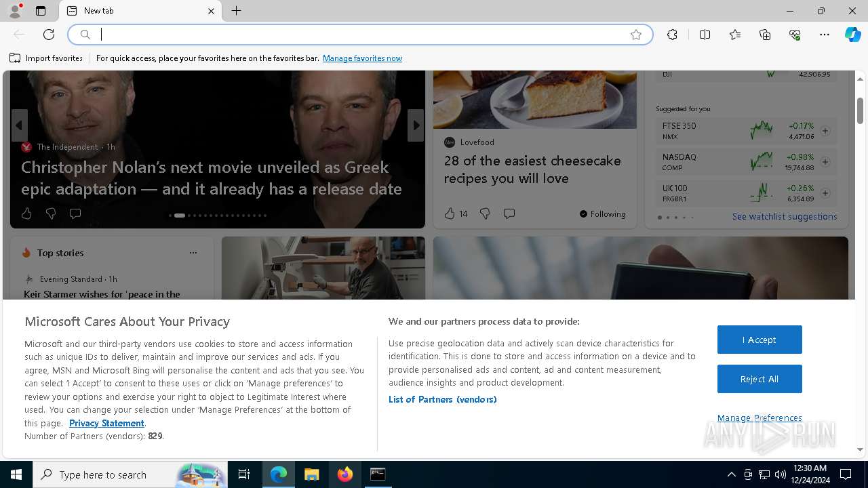868x488 pixels.
Task: Open the notifications center icon
Action: pos(846,474)
